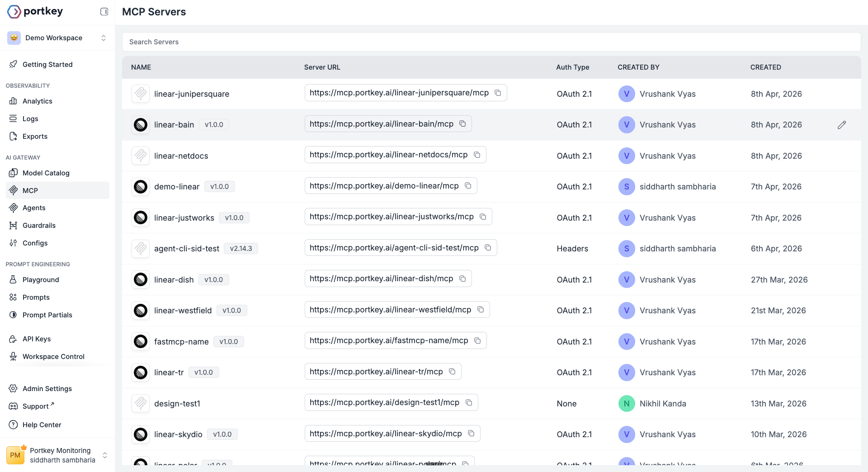Click Nikhil Kanda creator name
This screenshot has width=868, height=472.
(663, 404)
